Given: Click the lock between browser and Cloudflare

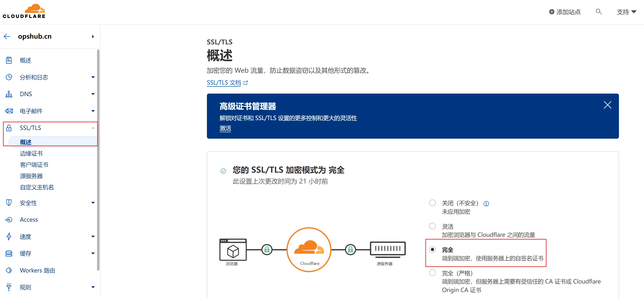Looking at the screenshot, I should 267,249.
